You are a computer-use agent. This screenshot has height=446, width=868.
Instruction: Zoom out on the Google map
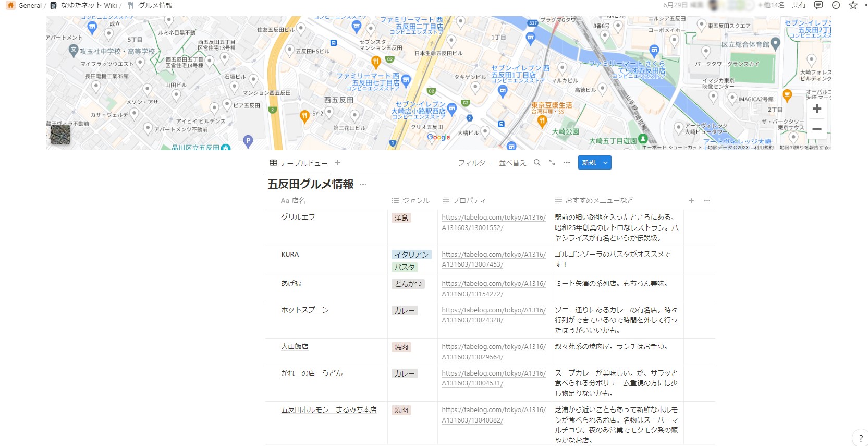[x=817, y=129]
